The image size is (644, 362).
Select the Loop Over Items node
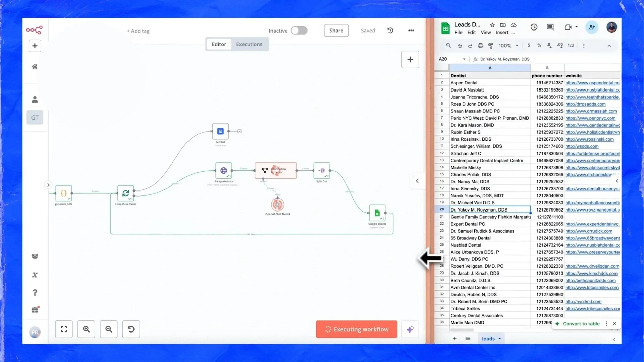[126, 193]
